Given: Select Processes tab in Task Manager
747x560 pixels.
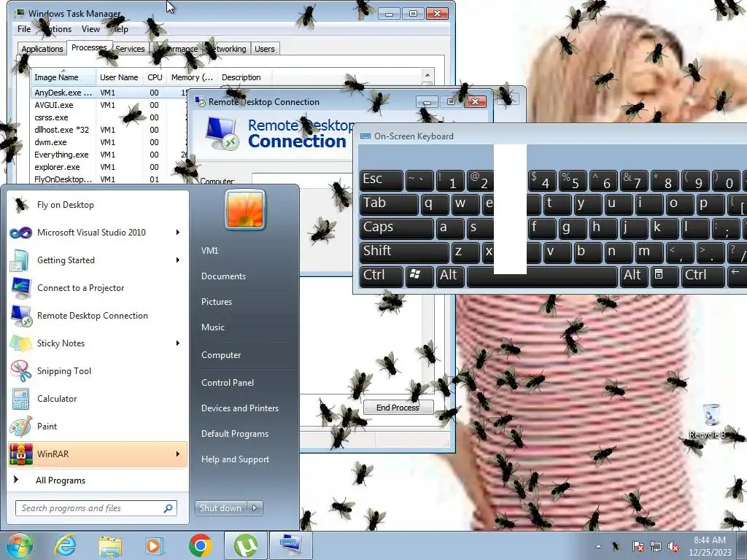Looking at the screenshot, I should [89, 47].
